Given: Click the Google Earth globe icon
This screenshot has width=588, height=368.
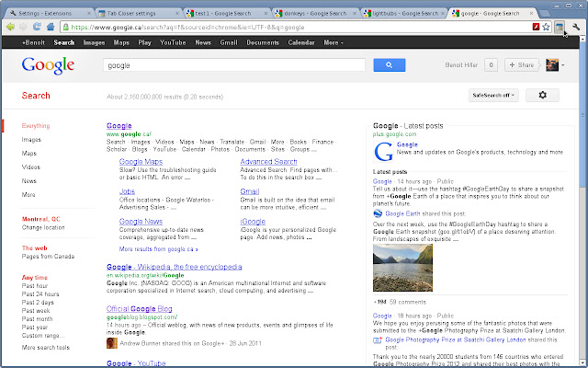Looking at the screenshot, I should [x=378, y=213].
